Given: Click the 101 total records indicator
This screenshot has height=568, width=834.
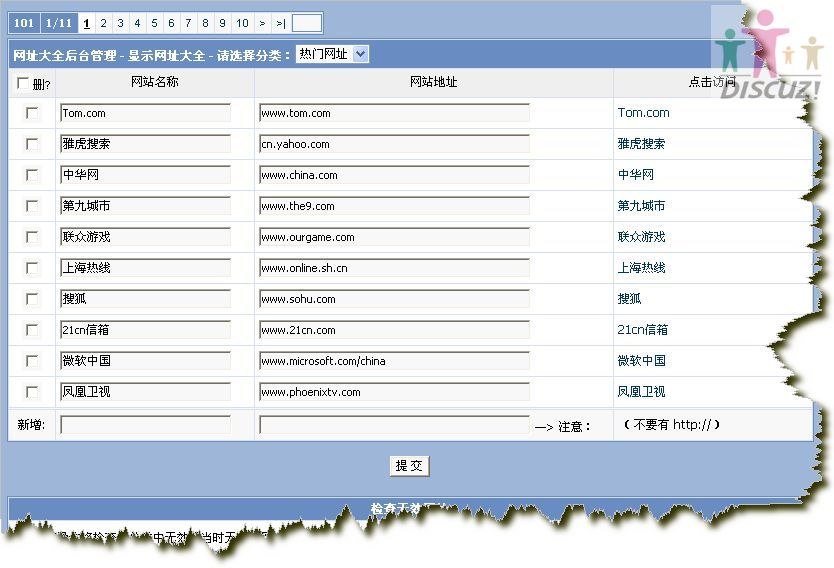Looking at the screenshot, I should [x=24, y=23].
